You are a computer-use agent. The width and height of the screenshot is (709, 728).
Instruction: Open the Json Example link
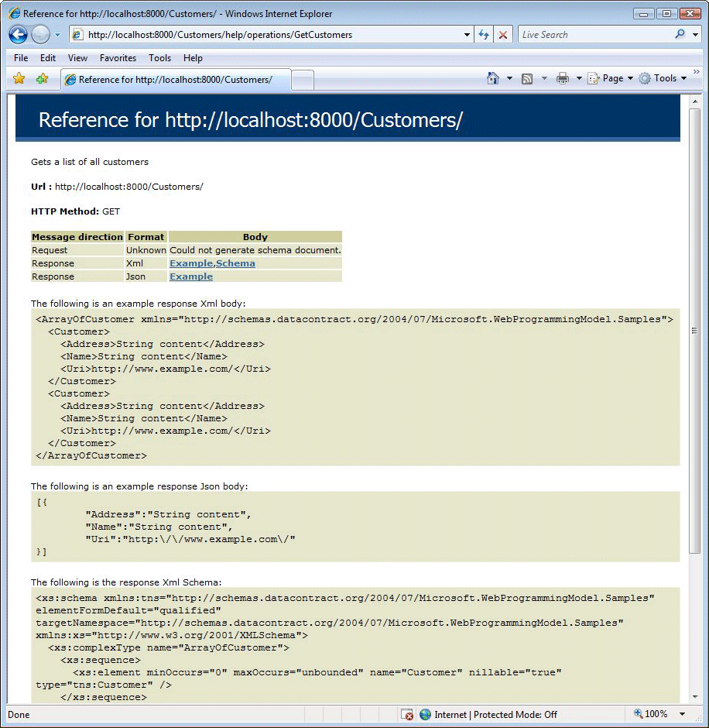[x=190, y=276]
